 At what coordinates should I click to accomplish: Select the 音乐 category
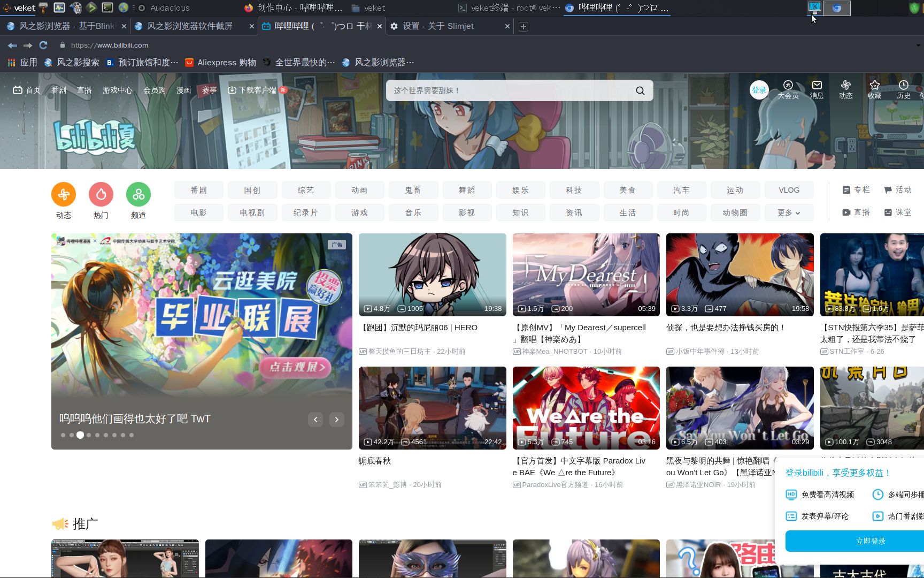(413, 212)
